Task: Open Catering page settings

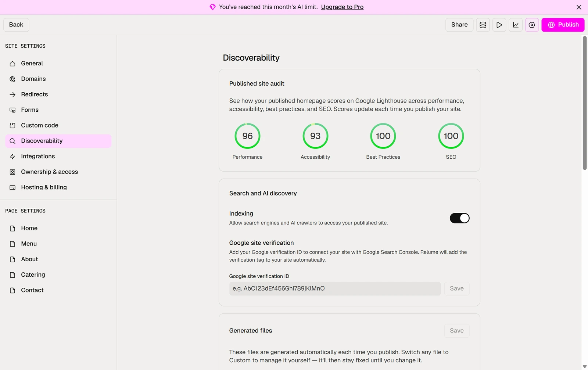Action: point(58,275)
